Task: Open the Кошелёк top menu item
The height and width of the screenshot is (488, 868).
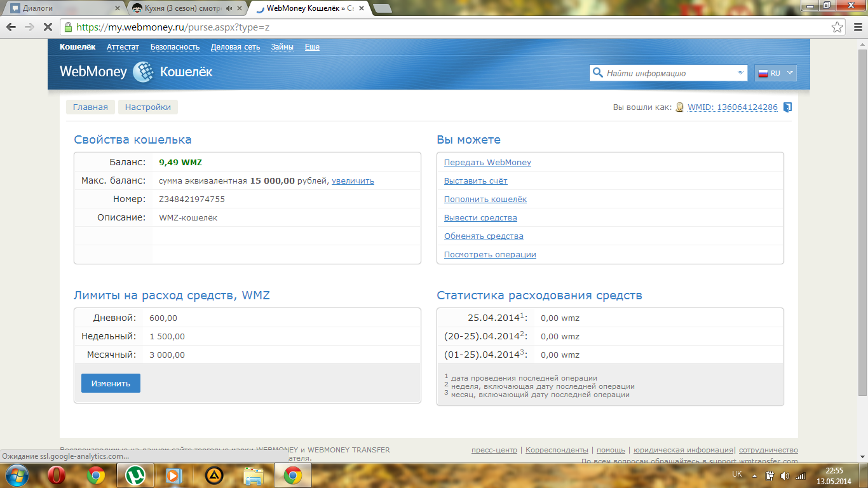Action: pyautogui.click(x=78, y=47)
